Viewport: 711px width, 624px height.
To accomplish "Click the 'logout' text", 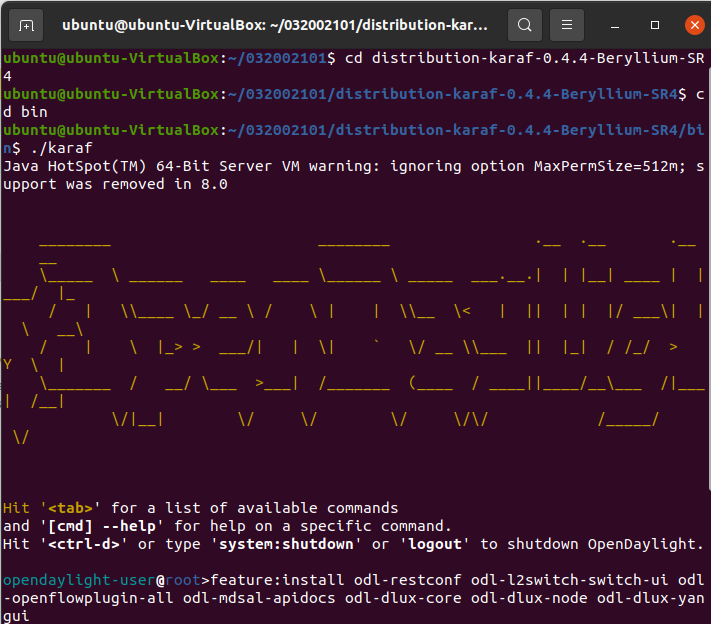I will 435,544.
